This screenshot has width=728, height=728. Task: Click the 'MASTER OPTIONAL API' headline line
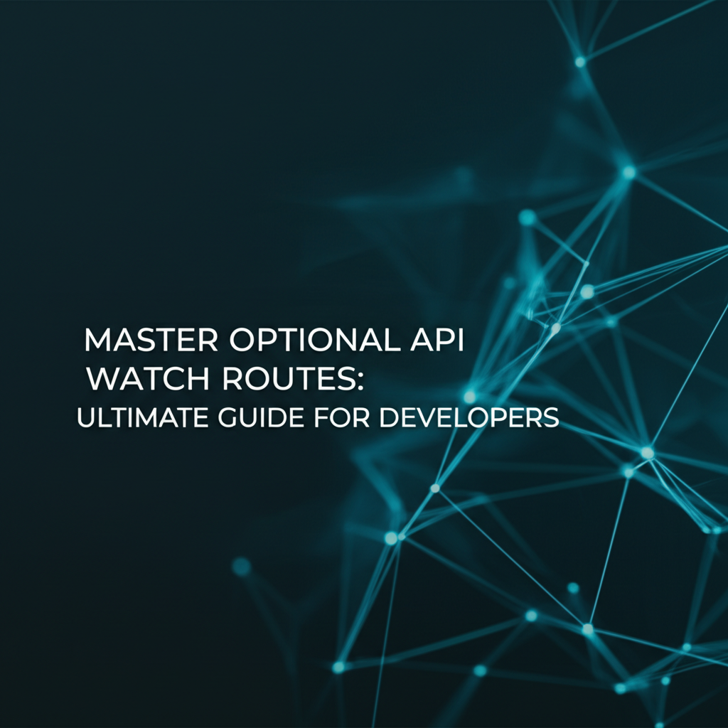(274, 340)
